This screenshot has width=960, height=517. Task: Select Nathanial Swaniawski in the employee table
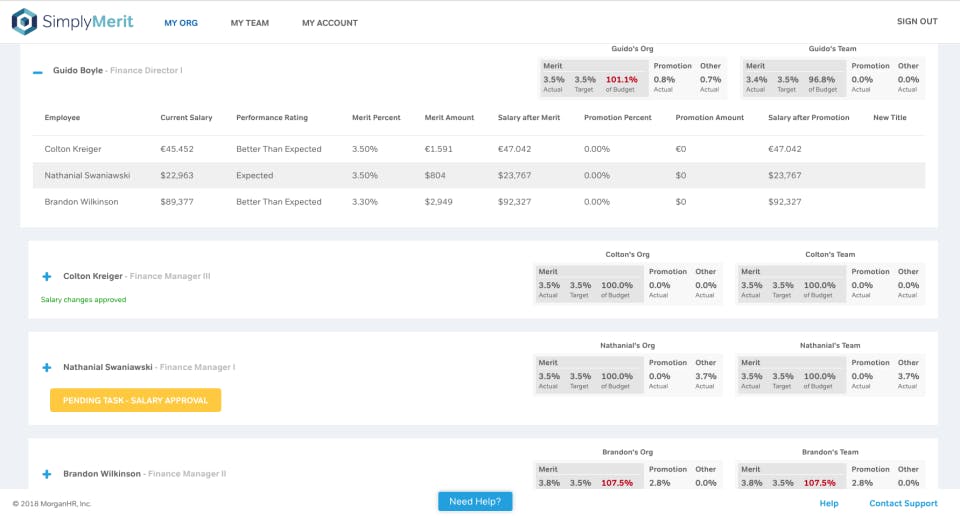tap(87, 175)
